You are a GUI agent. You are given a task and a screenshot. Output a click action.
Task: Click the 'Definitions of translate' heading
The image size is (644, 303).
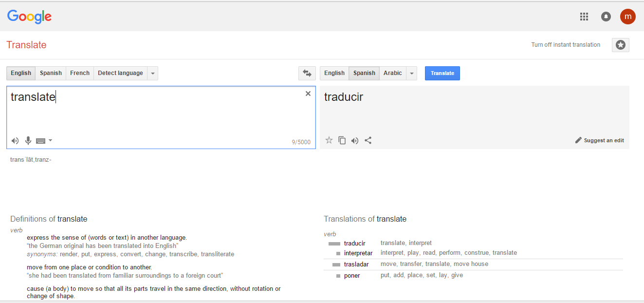point(49,219)
